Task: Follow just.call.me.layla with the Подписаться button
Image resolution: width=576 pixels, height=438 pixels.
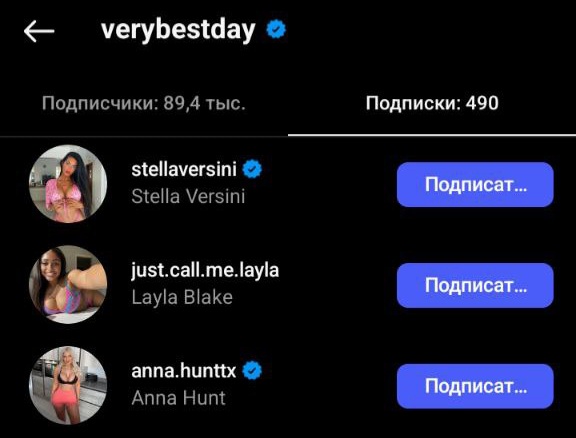Action: pyautogui.click(x=475, y=285)
